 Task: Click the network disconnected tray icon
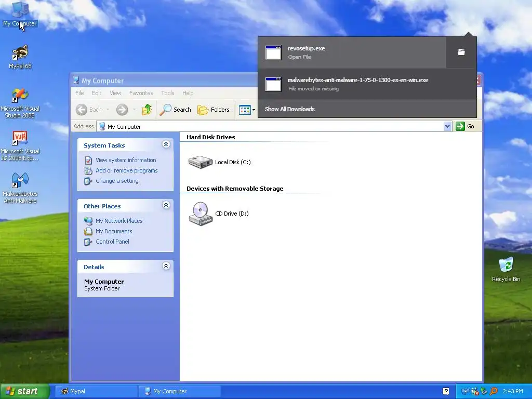click(475, 391)
